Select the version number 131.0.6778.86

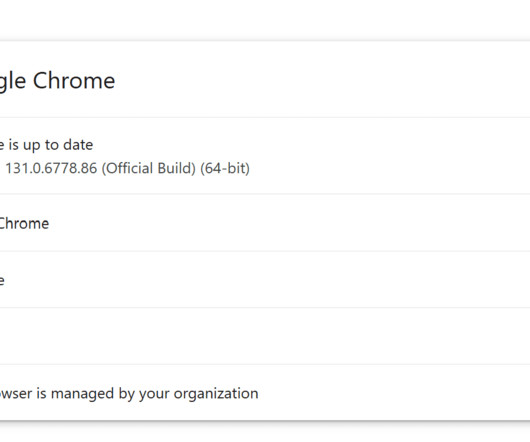[x=51, y=168]
